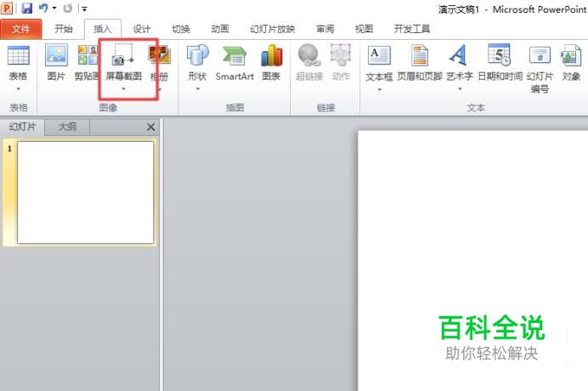The height and width of the screenshot is (391, 588).
Task: Click the 艺术字 WordArt icon
Action: click(459, 55)
